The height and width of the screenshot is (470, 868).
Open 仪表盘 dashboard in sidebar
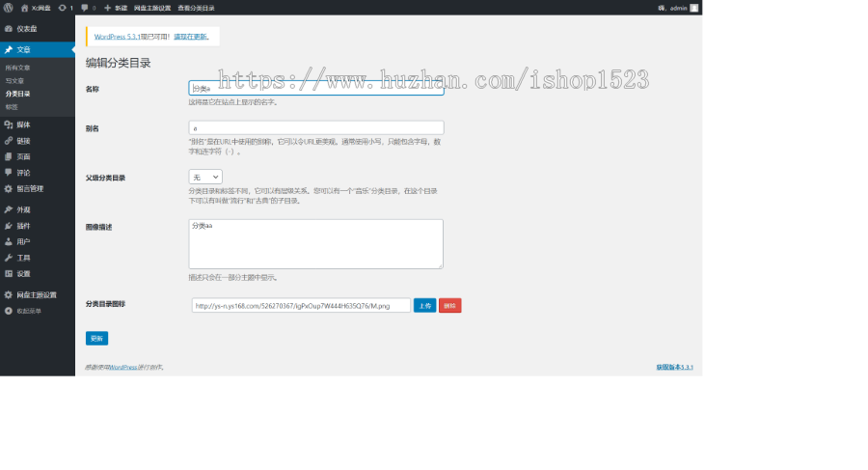pos(37,29)
